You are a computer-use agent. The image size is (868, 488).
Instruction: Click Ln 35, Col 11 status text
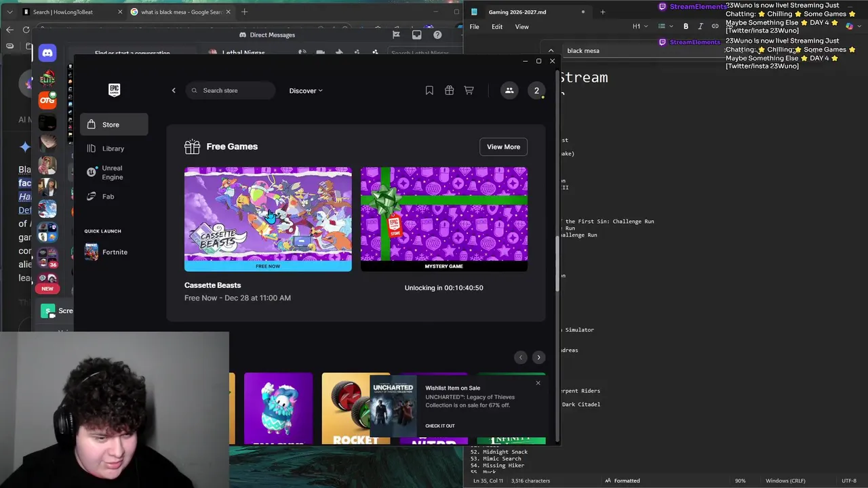[x=488, y=481]
